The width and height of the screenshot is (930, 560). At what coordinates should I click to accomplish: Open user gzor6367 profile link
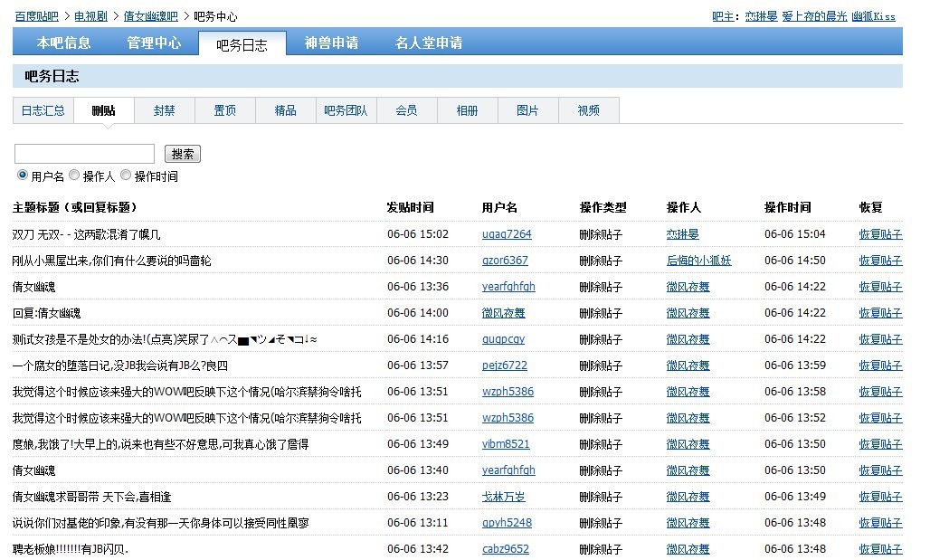(505, 260)
